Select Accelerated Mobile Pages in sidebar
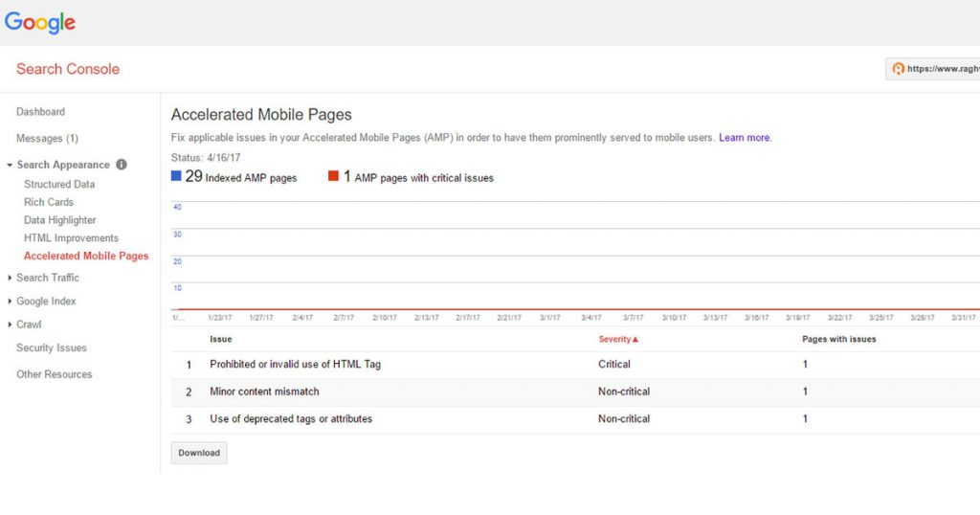This screenshot has height=515, width=980. point(86,256)
